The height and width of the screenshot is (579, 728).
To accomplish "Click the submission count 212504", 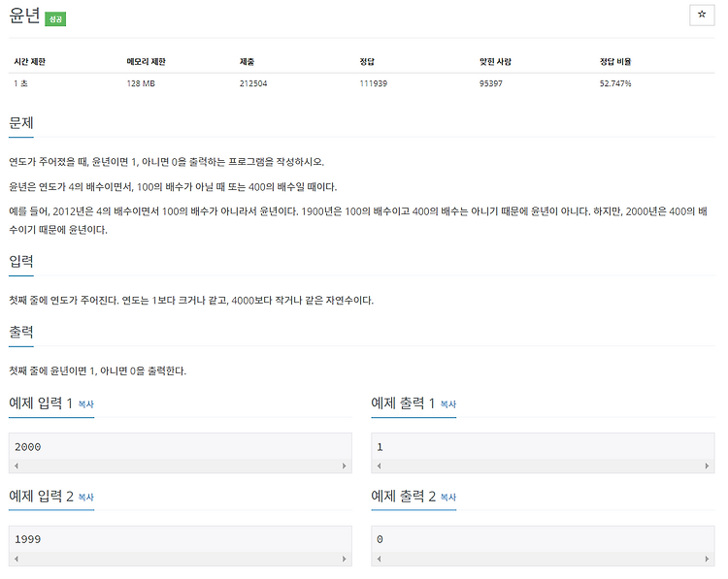I will point(253,83).
